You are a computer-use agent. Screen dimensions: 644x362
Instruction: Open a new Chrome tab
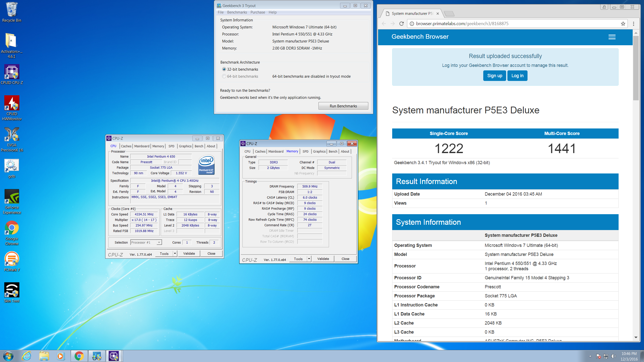point(449,14)
